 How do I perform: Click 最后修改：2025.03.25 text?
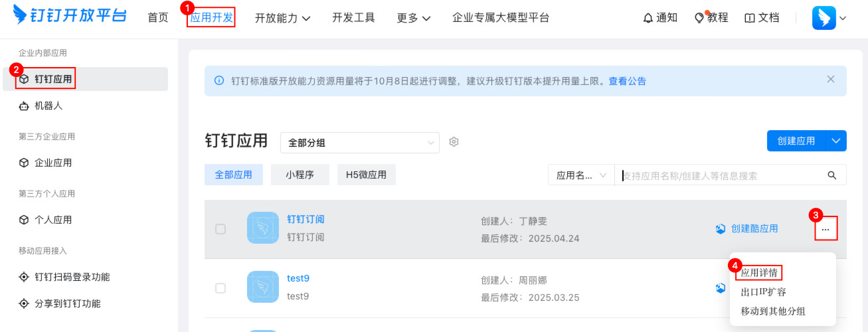pos(530,297)
